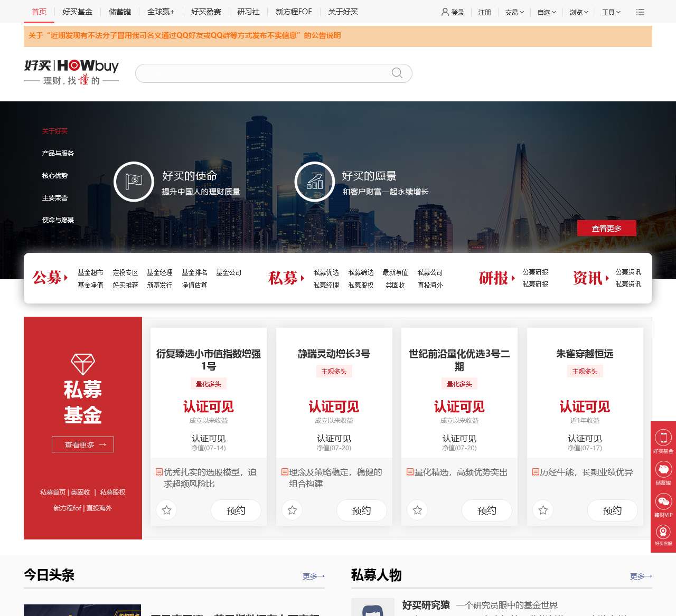The height and width of the screenshot is (616, 676).
Task: Select 主要荣誉 in banner sidebar
Action: 55,197
